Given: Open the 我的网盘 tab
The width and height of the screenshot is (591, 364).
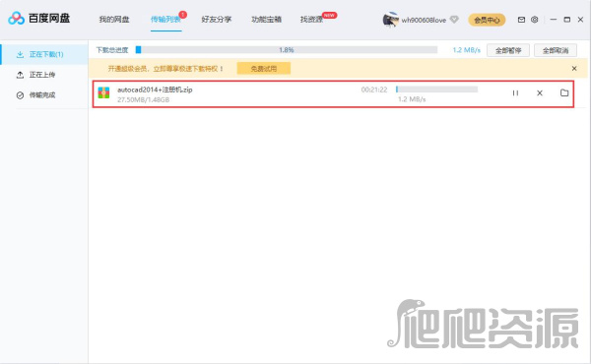Looking at the screenshot, I should coord(114,20).
